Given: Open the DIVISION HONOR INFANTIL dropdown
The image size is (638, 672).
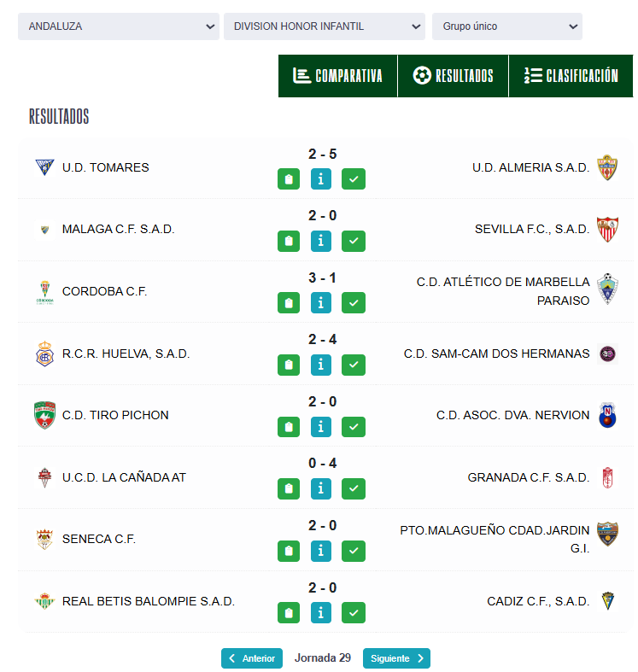Looking at the screenshot, I should pos(325,26).
